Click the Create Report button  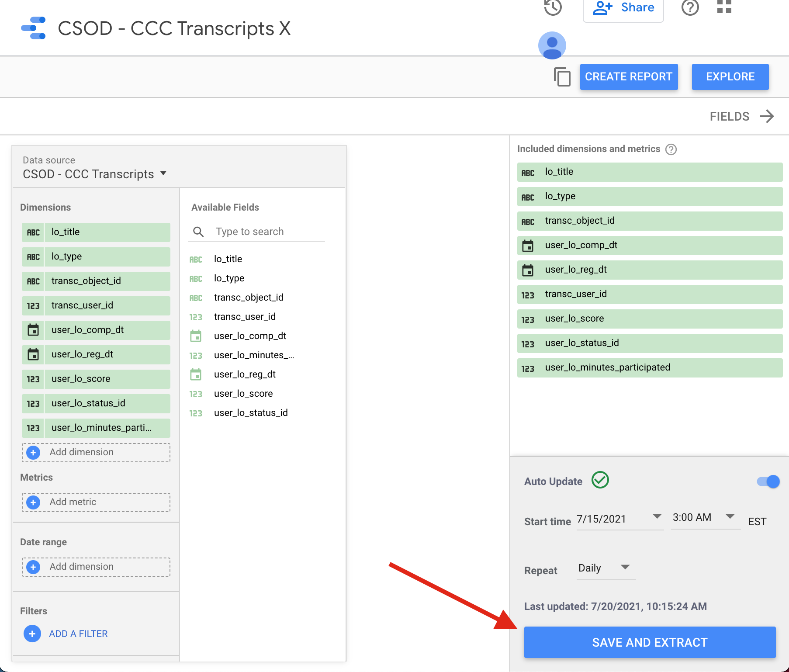coord(628,77)
